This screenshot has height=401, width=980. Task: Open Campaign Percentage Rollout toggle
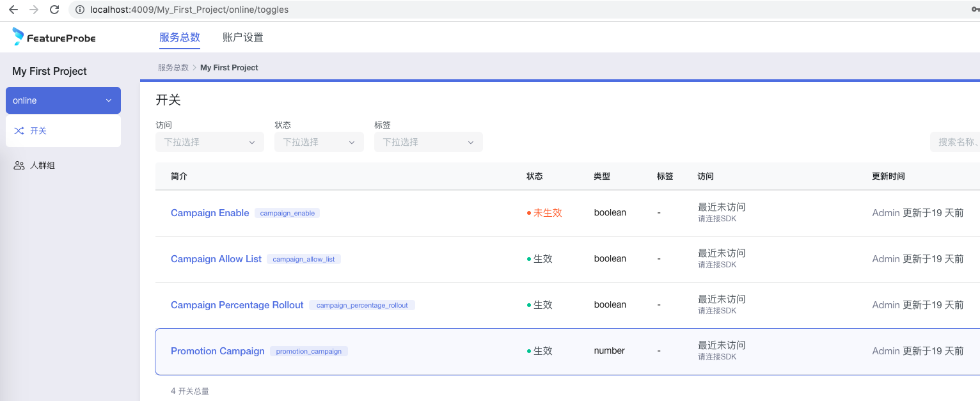237,305
